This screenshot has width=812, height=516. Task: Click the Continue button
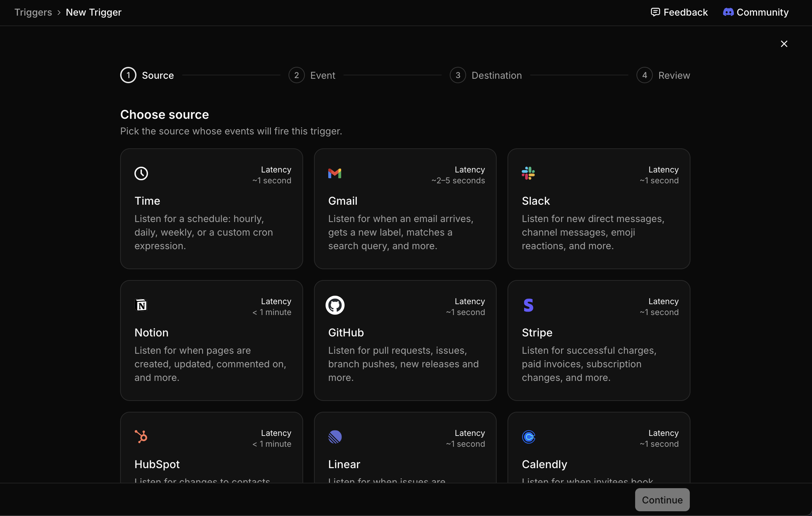pyautogui.click(x=662, y=500)
